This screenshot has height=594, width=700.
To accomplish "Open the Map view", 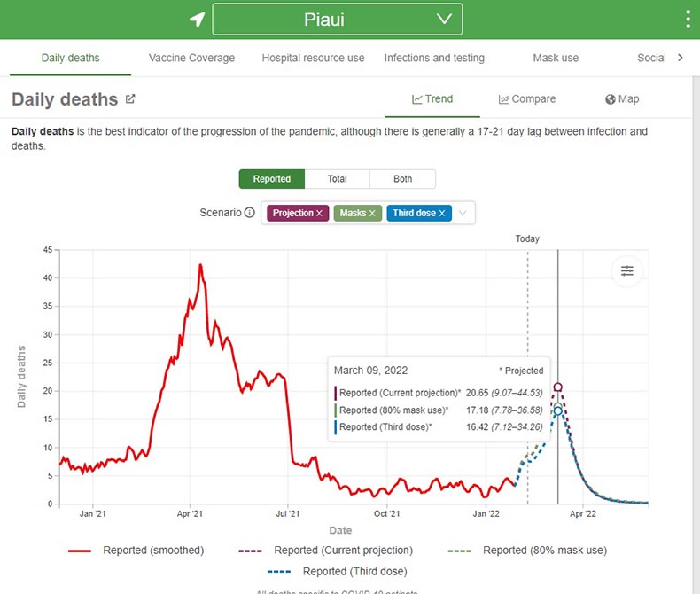I will (622, 98).
